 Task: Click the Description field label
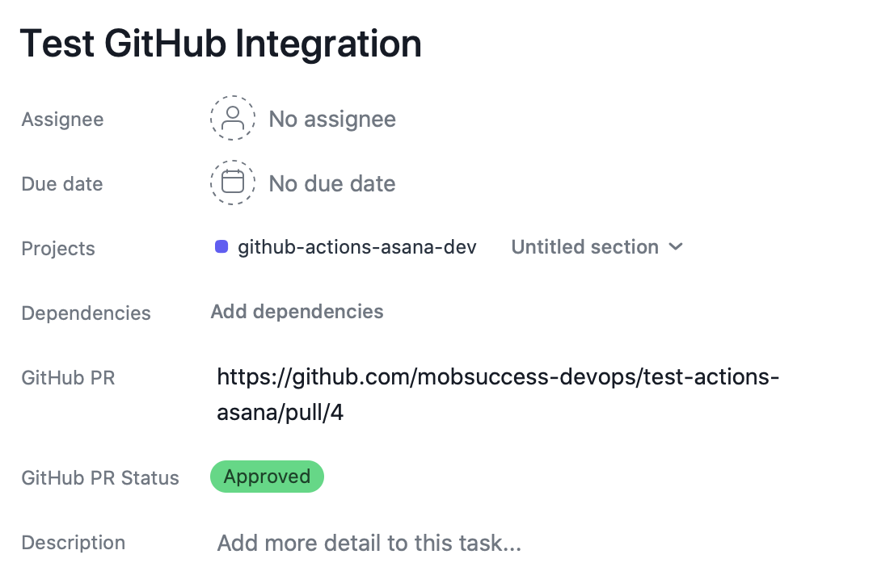click(x=73, y=543)
